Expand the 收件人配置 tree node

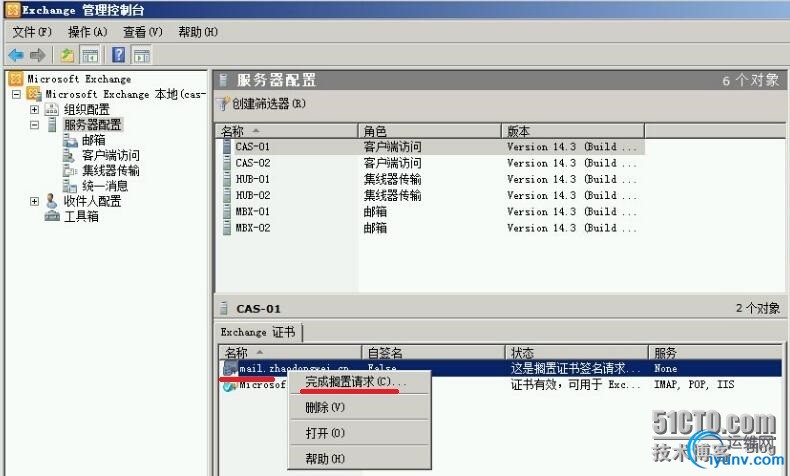coord(34,201)
